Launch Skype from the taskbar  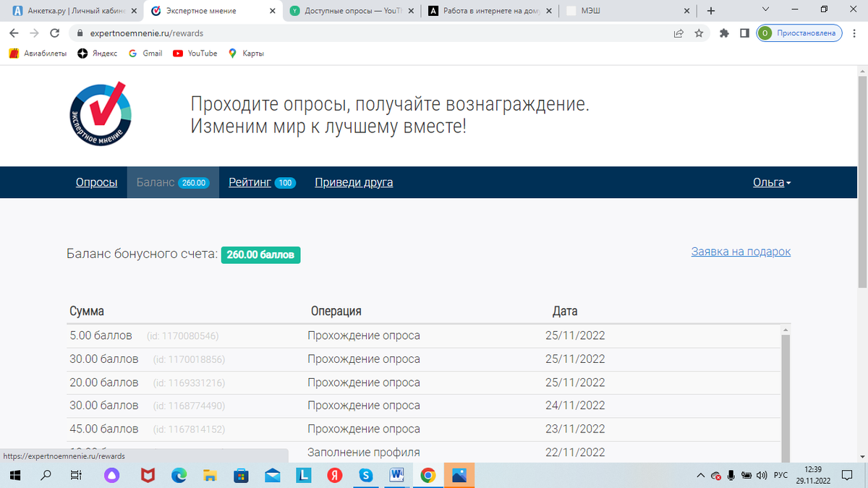pyautogui.click(x=365, y=476)
